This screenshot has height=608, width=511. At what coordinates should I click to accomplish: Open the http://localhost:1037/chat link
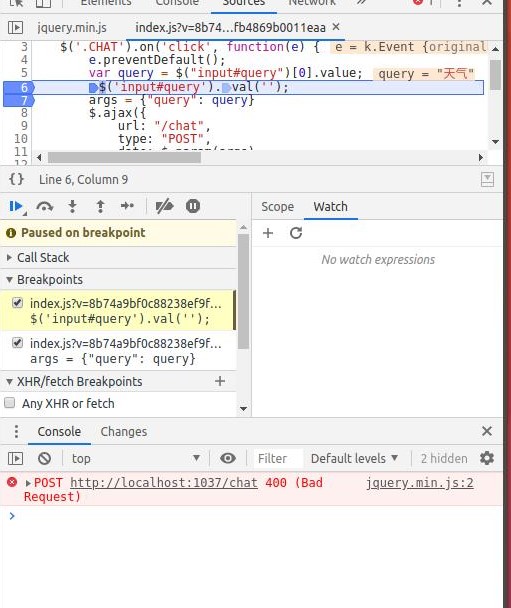tap(164, 483)
